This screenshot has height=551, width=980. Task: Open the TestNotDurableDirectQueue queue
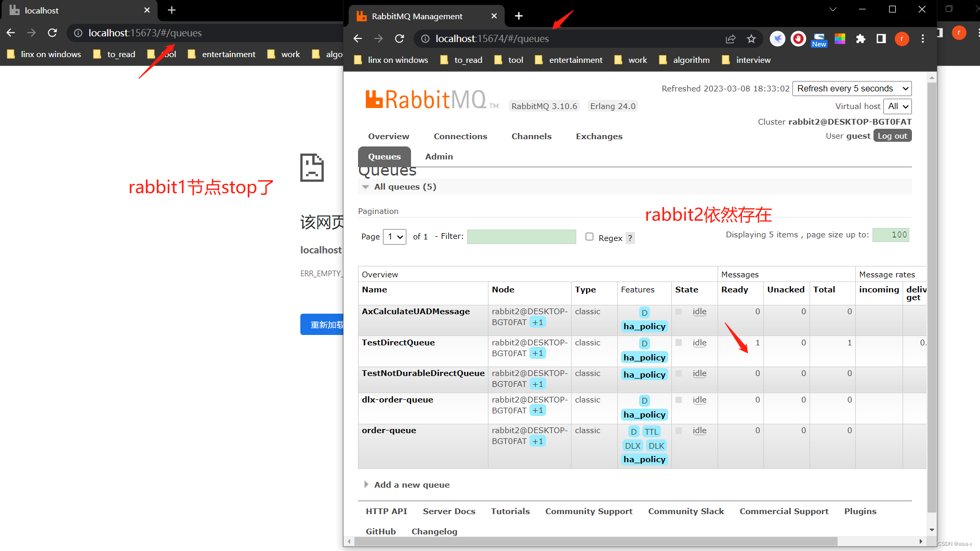(423, 373)
